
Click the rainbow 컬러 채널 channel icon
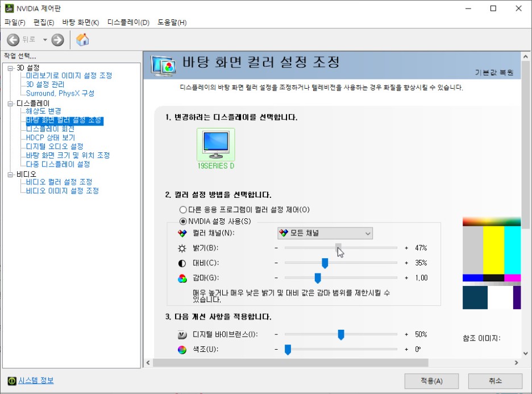183,233
